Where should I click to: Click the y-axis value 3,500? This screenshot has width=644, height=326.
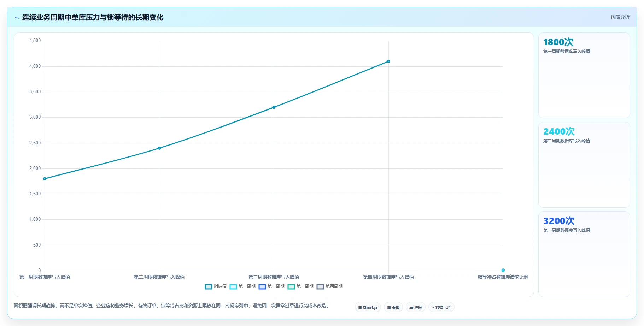(x=35, y=92)
